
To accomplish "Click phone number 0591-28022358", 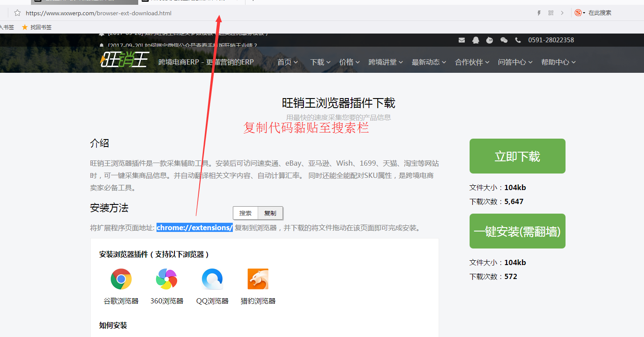I will pyautogui.click(x=551, y=40).
